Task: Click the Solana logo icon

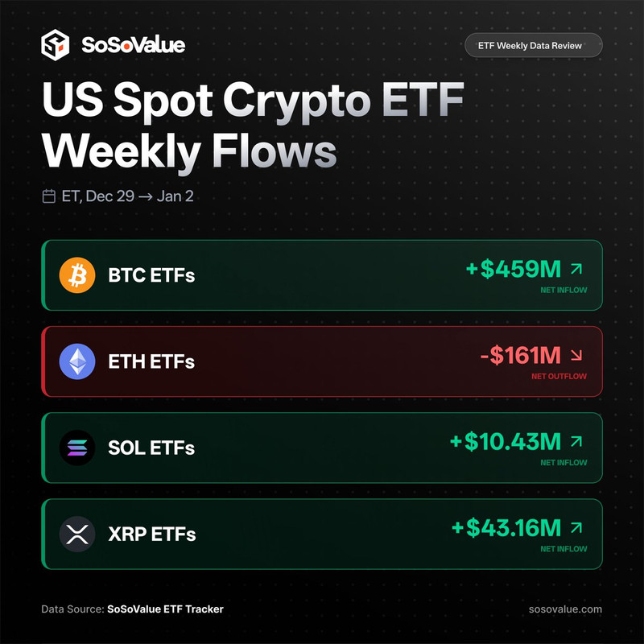Action: (x=77, y=448)
